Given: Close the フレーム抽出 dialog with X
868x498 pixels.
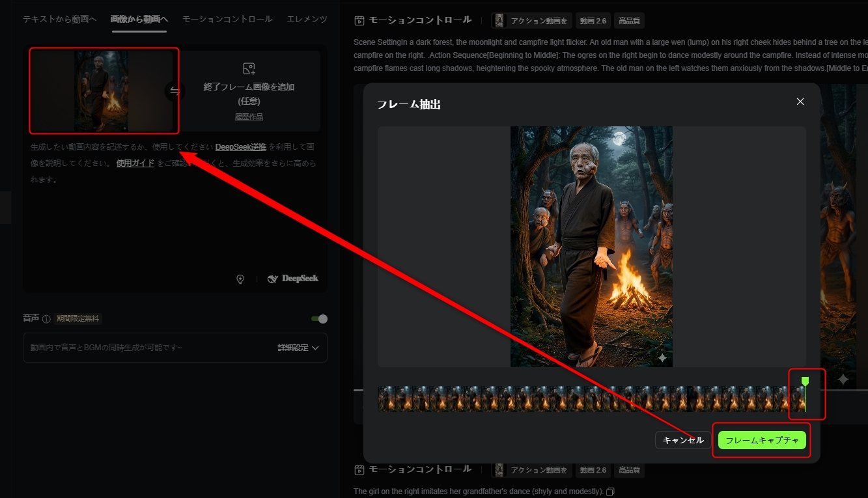Looking at the screenshot, I should (x=800, y=102).
